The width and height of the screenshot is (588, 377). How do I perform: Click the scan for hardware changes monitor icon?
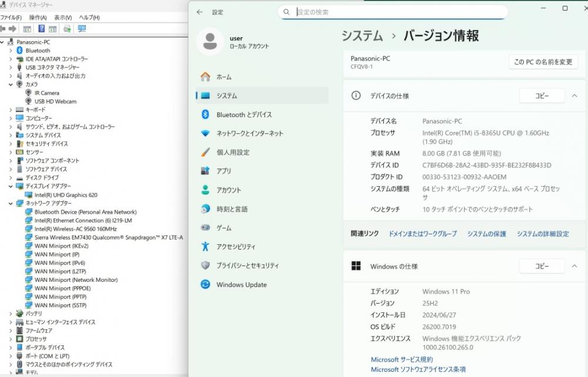tap(82, 29)
